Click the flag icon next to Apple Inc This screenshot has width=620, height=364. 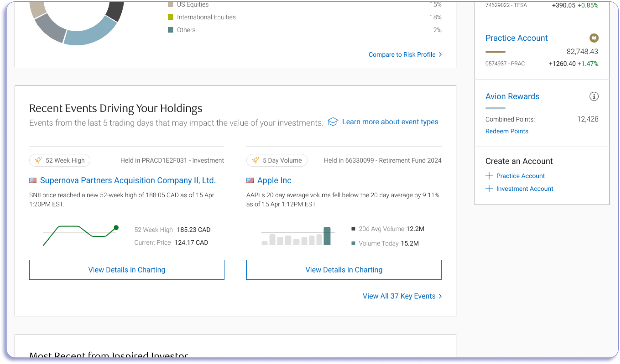[x=250, y=181]
